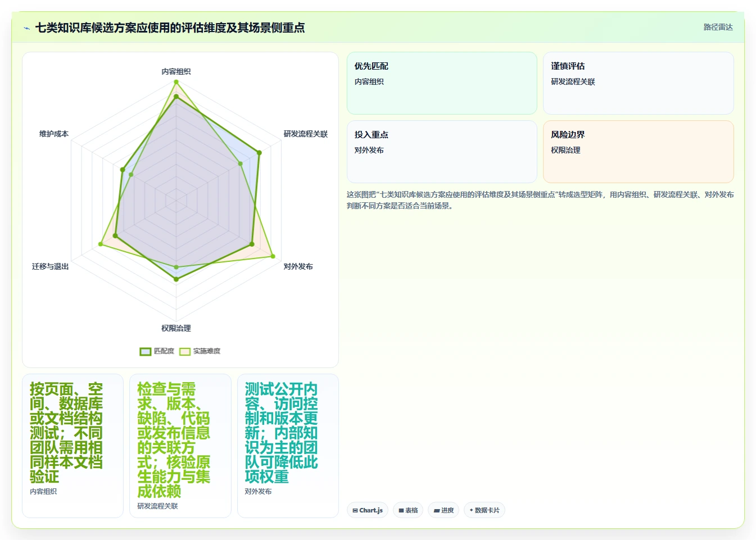Open the 优先匹配 card
Viewport: 756px width, 540px height.
442,83
